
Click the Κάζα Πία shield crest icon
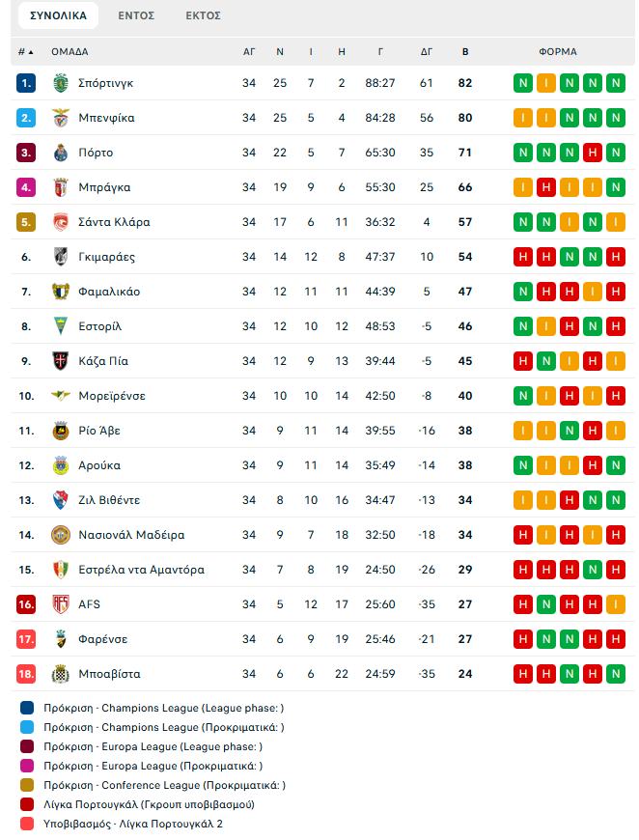point(61,361)
